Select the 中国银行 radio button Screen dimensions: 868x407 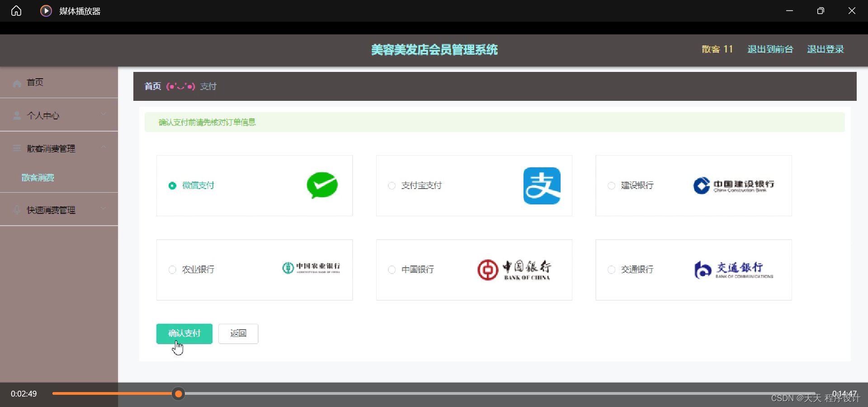[x=392, y=270]
